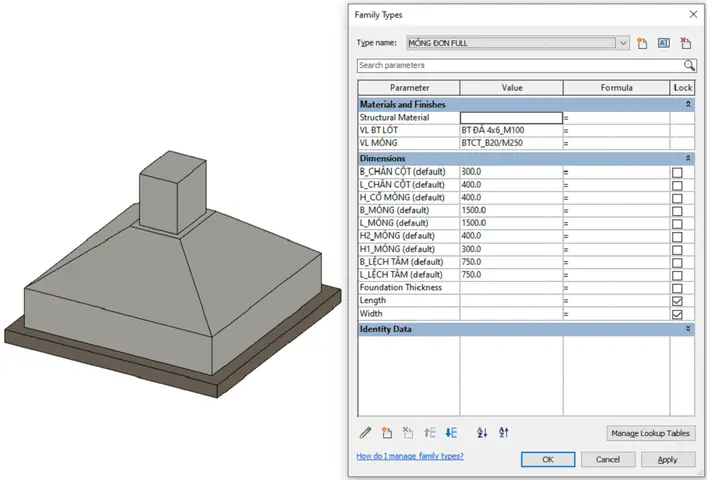
Task: Click the Formula column header
Action: [x=616, y=88]
